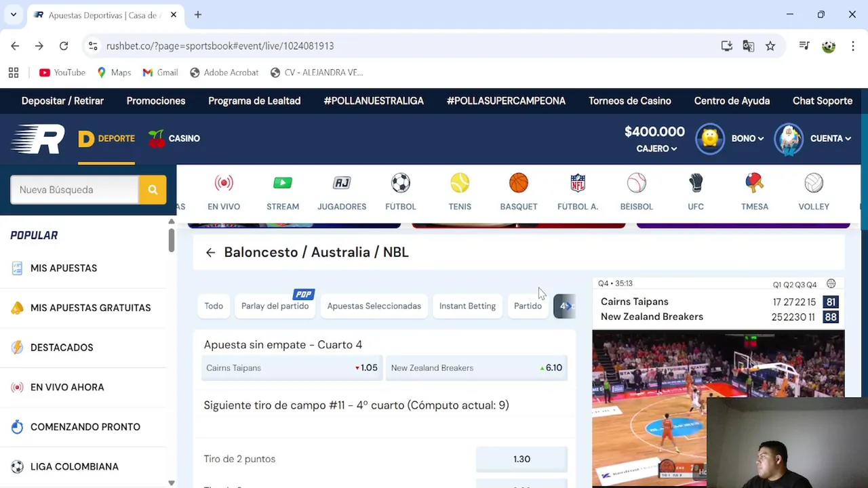Open a new browser tab
The width and height of the screenshot is (868, 488).
point(198,14)
